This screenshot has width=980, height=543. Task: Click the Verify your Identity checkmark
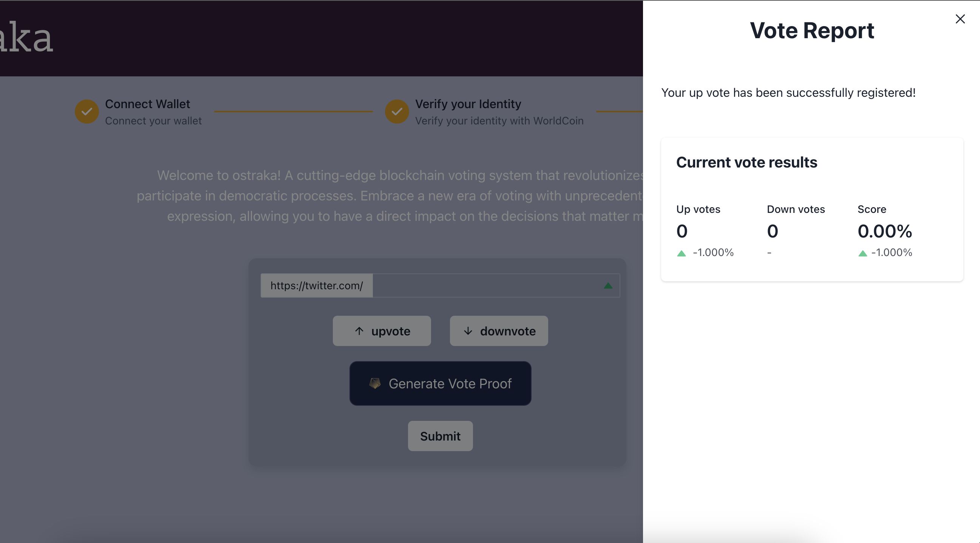pos(397,112)
